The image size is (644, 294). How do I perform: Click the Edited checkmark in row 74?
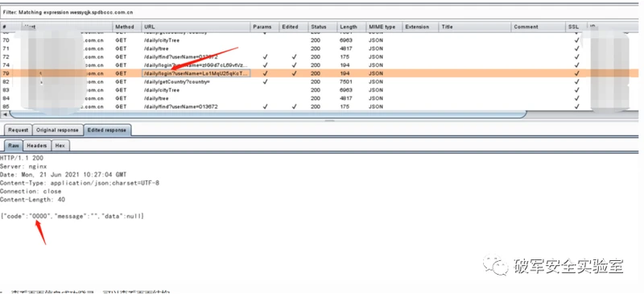point(294,65)
